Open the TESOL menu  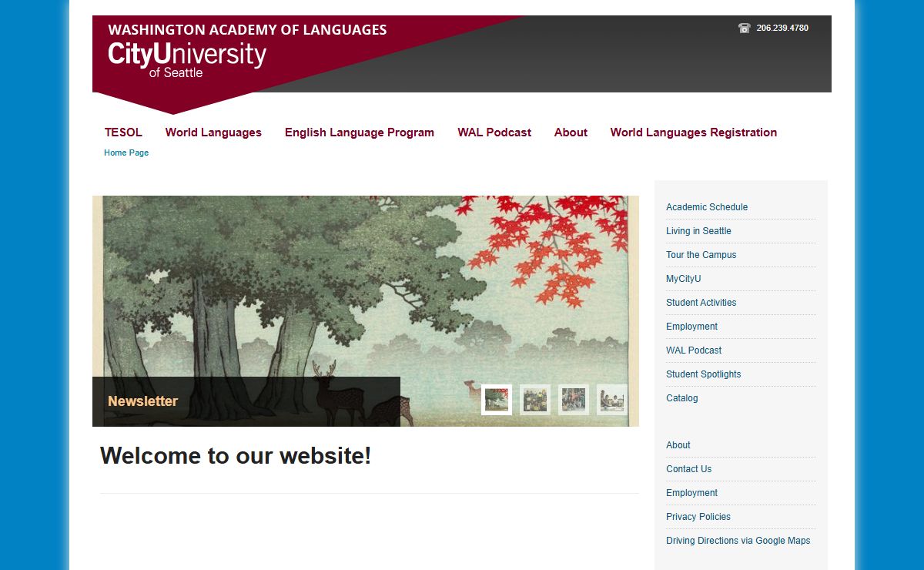click(123, 132)
